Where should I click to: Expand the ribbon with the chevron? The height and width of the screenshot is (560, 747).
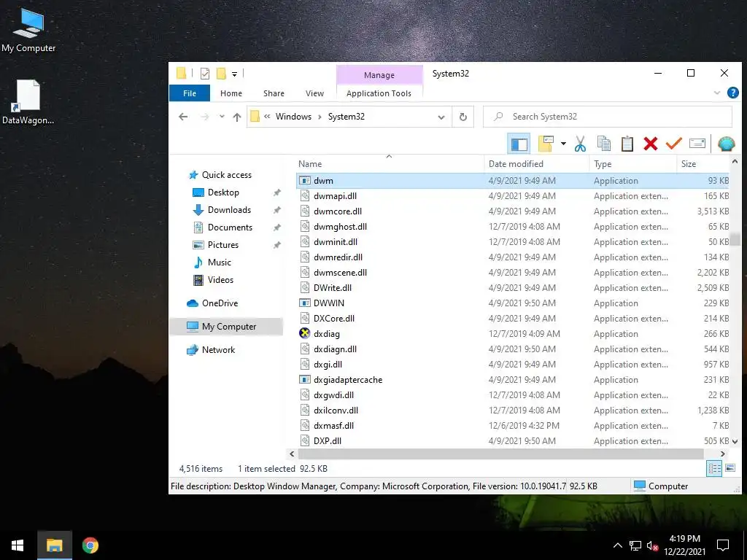click(716, 93)
